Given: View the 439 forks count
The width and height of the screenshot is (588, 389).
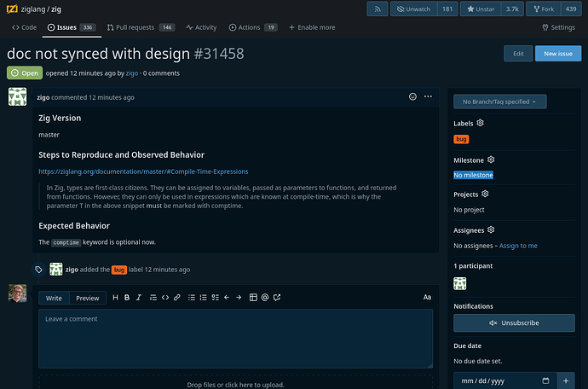Looking at the screenshot, I should [571, 9].
